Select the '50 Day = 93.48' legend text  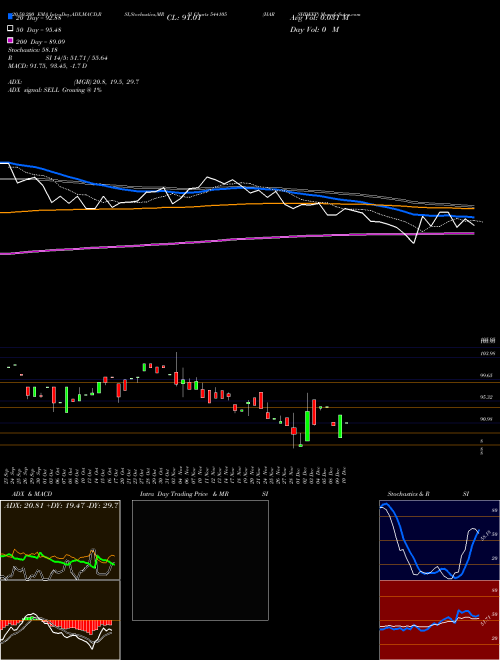coord(39,30)
